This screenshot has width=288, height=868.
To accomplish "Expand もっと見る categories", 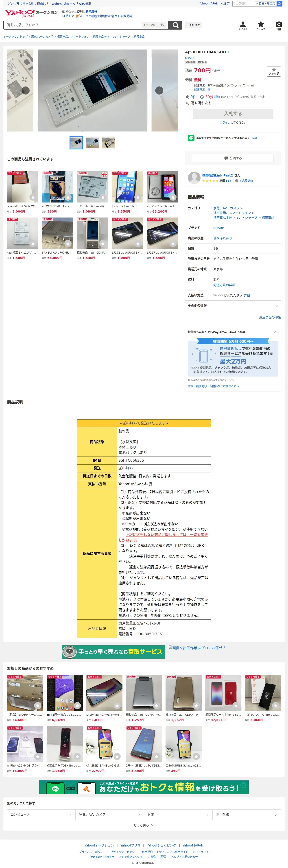I will pos(144,825).
